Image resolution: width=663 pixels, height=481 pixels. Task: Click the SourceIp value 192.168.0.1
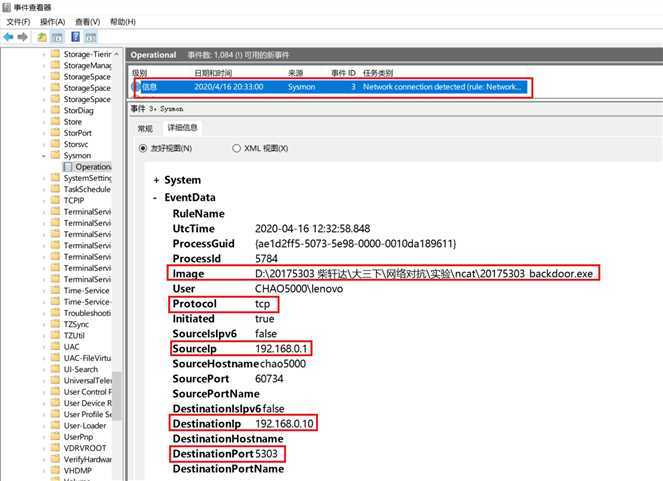point(281,349)
